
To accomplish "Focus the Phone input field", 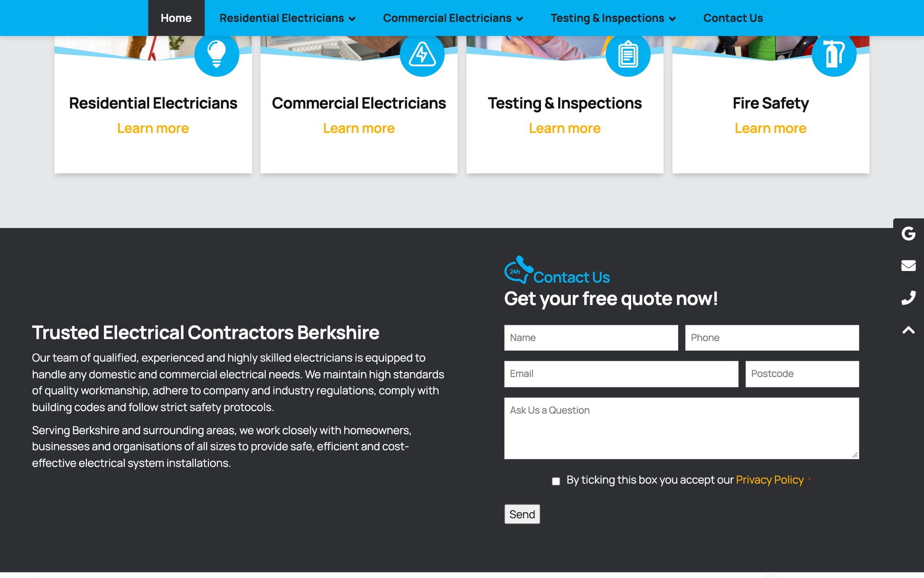I will (x=772, y=338).
